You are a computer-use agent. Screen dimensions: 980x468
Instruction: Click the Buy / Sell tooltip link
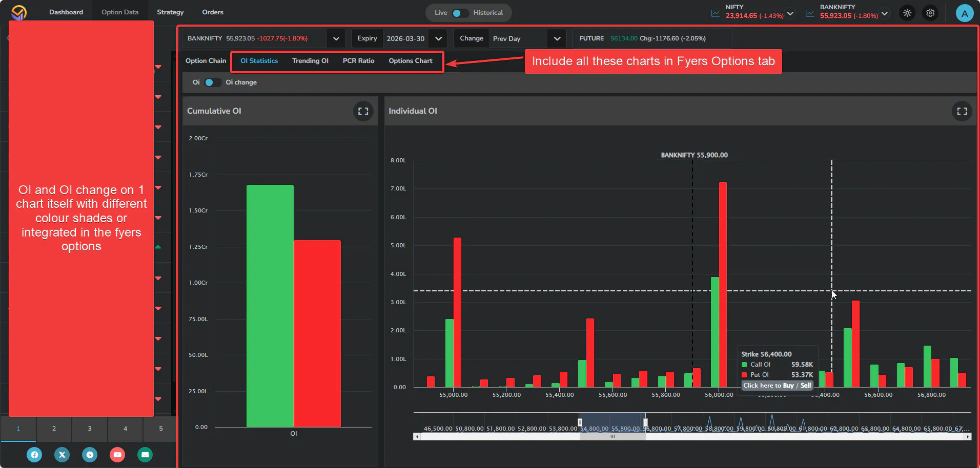[777, 386]
